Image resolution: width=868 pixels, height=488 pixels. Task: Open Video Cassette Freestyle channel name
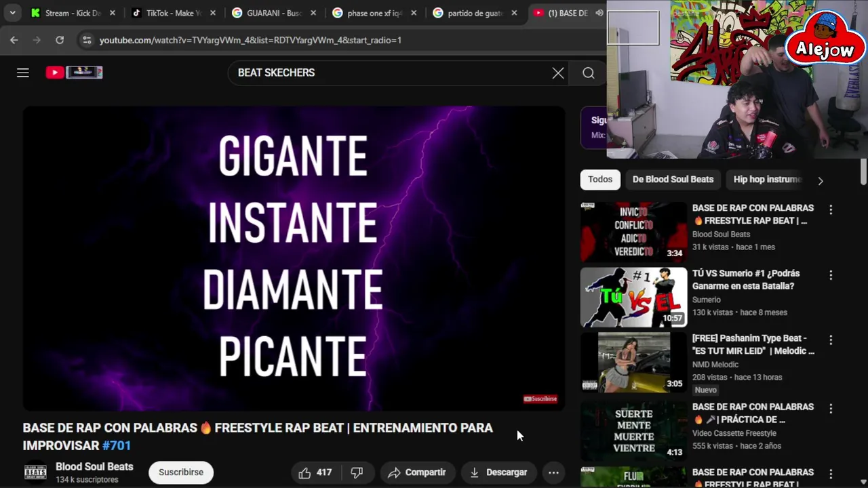pyautogui.click(x=734, y=433)
